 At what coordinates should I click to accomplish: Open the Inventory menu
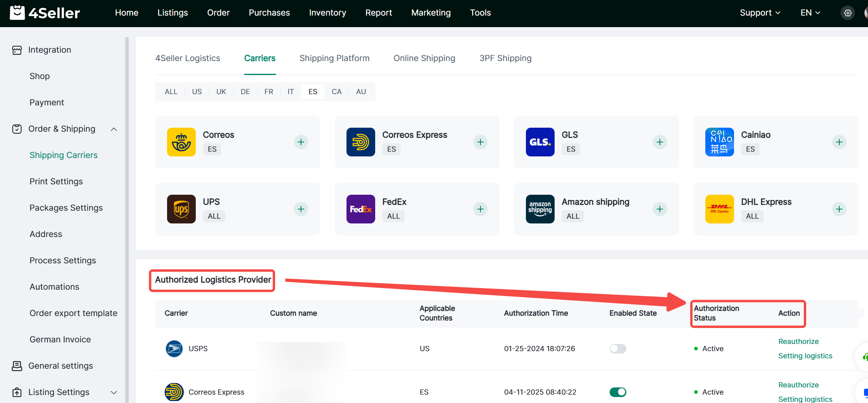click(327, 13)
